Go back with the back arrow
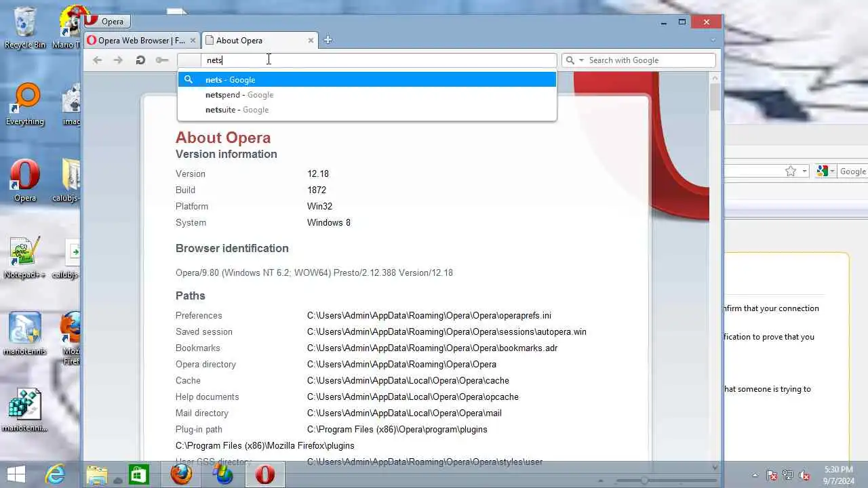Screen dimensions: 868x488 pos(98,60)
